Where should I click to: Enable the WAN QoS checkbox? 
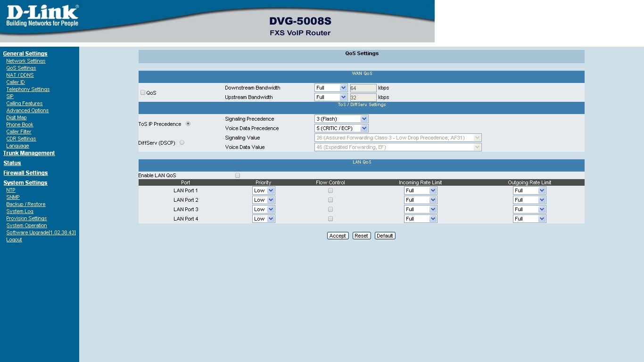point(143,92)
